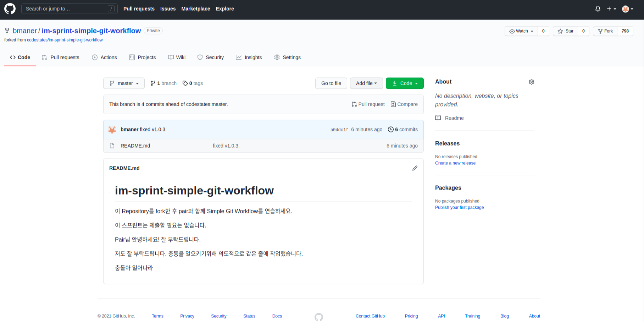Publish your first package

tap(459, 207)
